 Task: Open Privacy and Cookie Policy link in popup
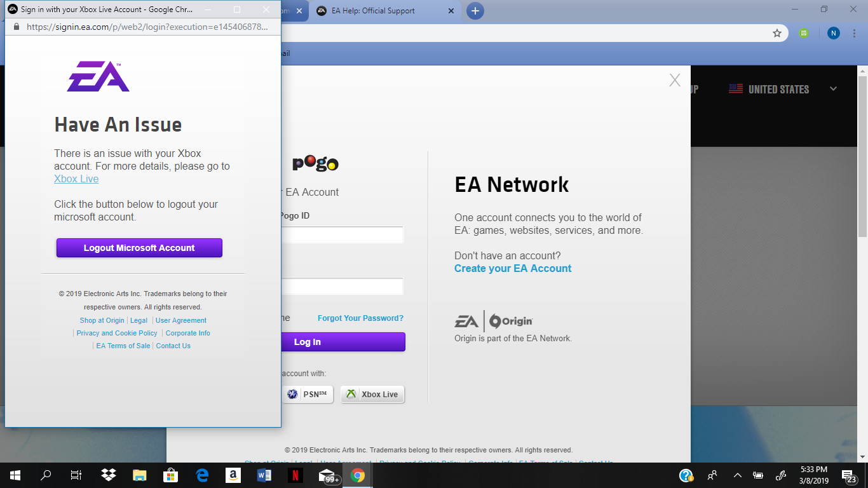117,333
